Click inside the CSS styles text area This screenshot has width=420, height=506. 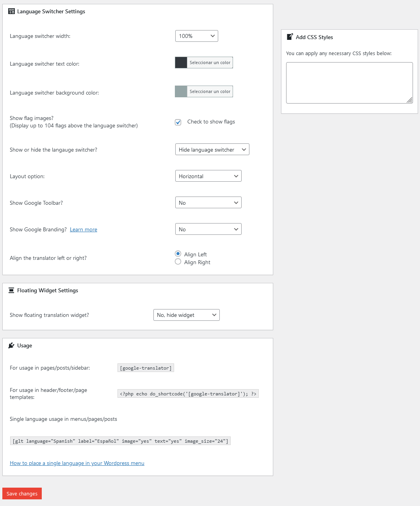point(349,82)
